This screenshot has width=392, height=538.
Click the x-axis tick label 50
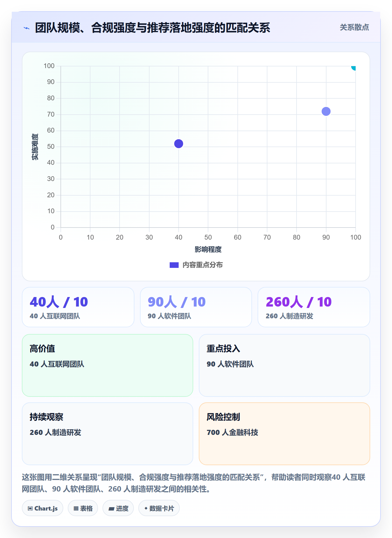[208, 237]
